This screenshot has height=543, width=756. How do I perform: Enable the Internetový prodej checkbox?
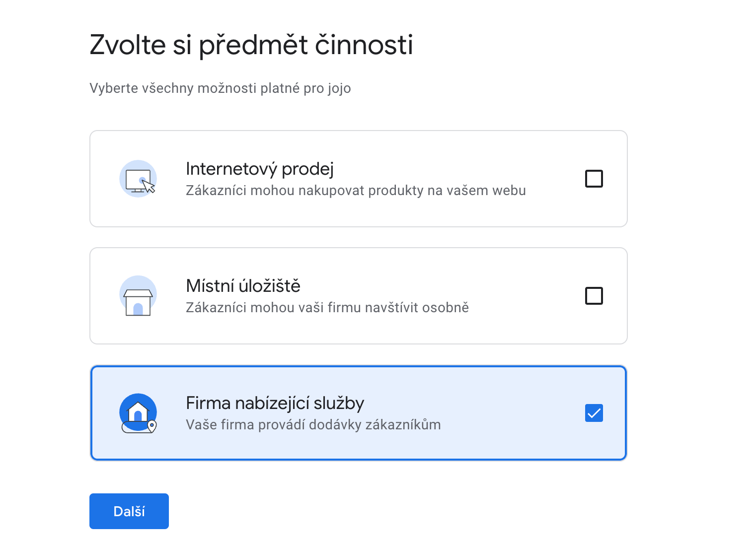[x=594, y=178]
